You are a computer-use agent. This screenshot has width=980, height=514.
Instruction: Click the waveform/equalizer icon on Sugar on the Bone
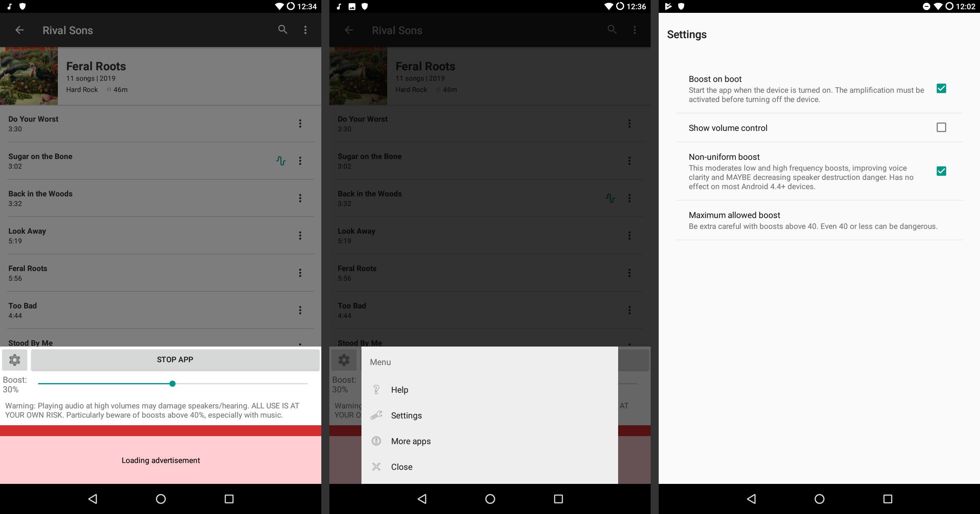point(280,160)
